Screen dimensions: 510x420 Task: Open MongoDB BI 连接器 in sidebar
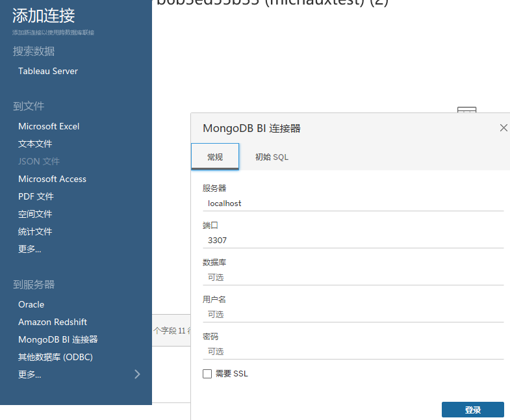58,339
